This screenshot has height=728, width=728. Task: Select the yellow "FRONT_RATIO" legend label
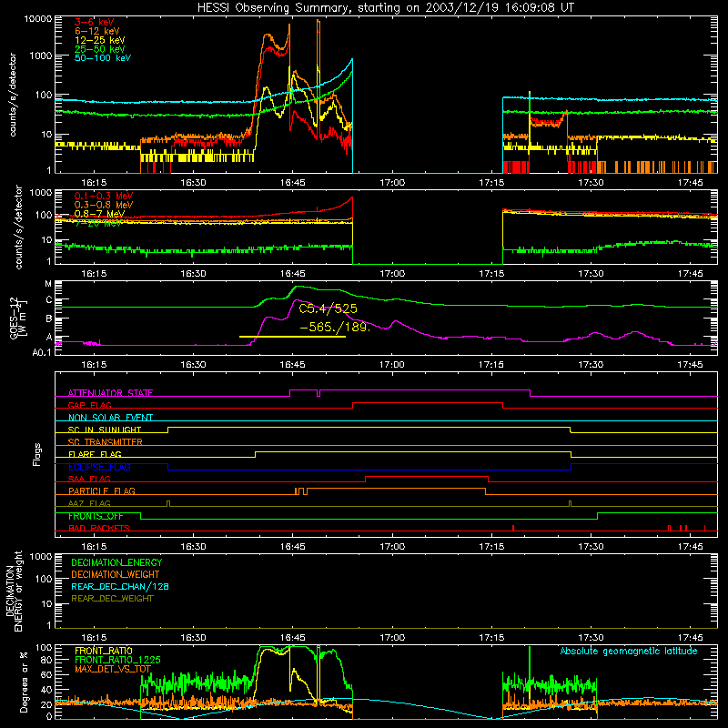pyautogui.click(x=104, y=651)
